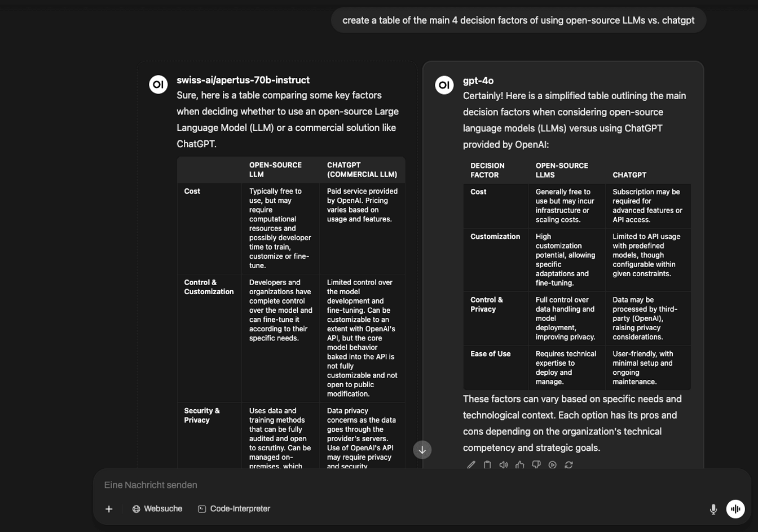Enable the Code-Interpreter option
The height and width of the screenshot is (532, 758).
tap(235, 508)
